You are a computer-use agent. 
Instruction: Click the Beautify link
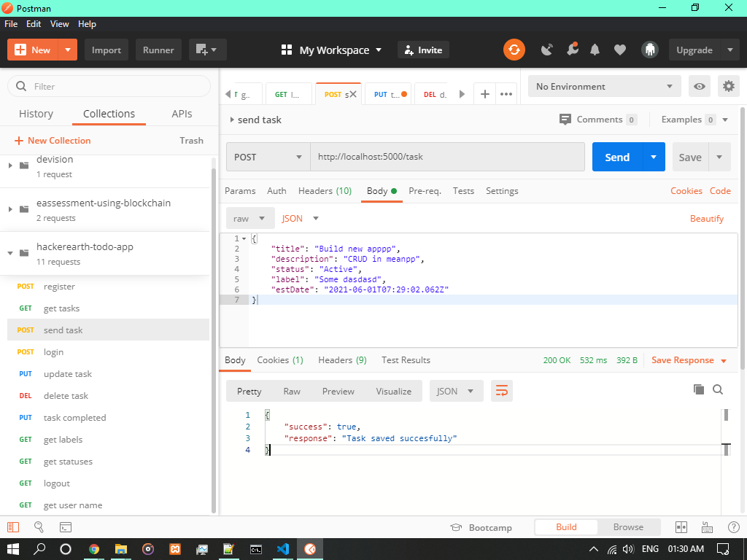[706, 218]
